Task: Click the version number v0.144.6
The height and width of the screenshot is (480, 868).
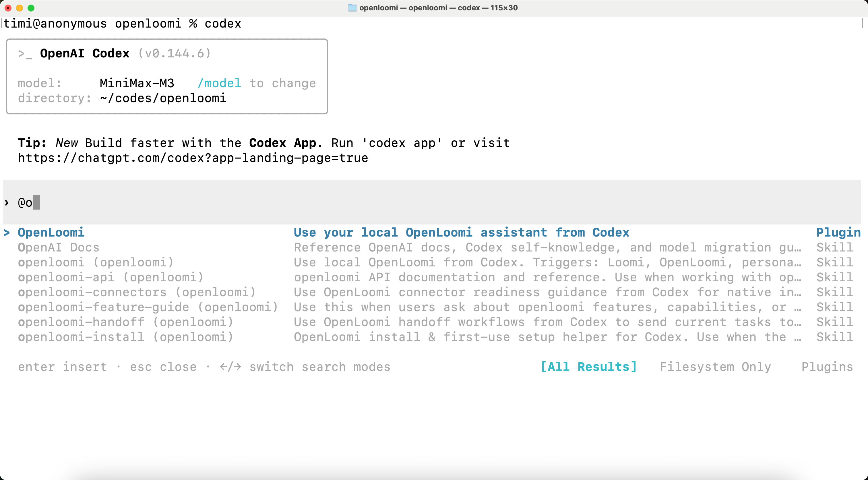Action: pyautogui.click(x=175, y=53)
